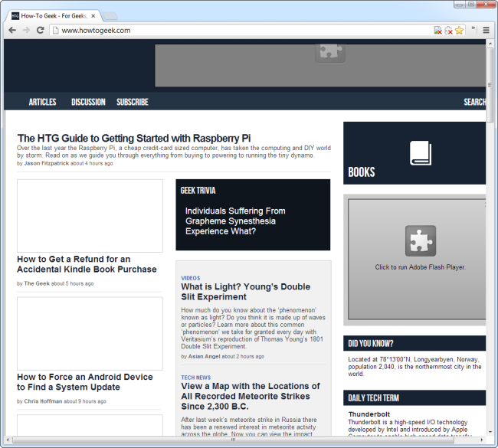Click the vertical scrollbar down arrow
The height and width of the screenshot is (448, 498).
490,432
